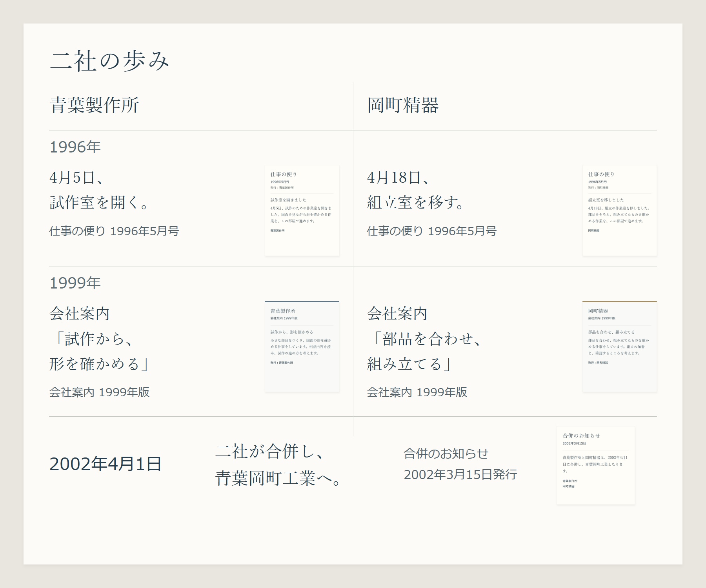Click 会社案内 1999年版 caption under 青葉製作所
Screen dimensions: 706x588
[x=100, y=392]
